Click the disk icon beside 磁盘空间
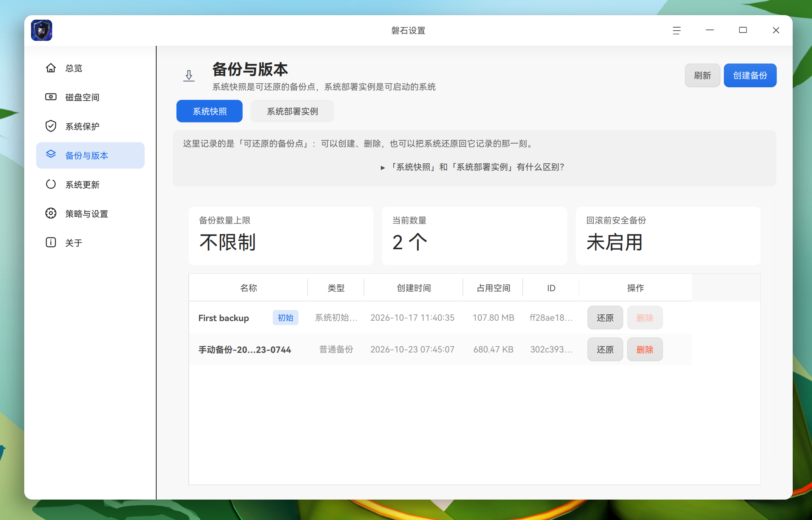 tap(51, 97)
